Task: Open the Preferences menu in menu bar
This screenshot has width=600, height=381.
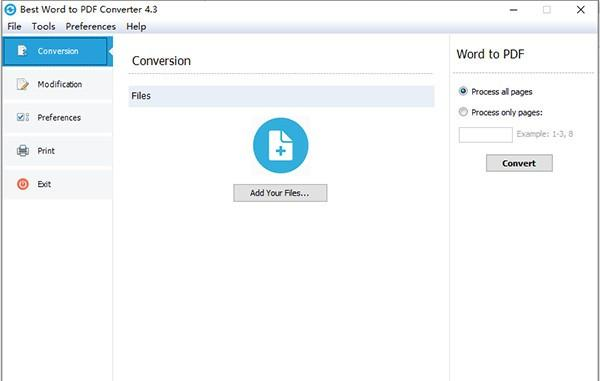Action: [x=91, y=26]
